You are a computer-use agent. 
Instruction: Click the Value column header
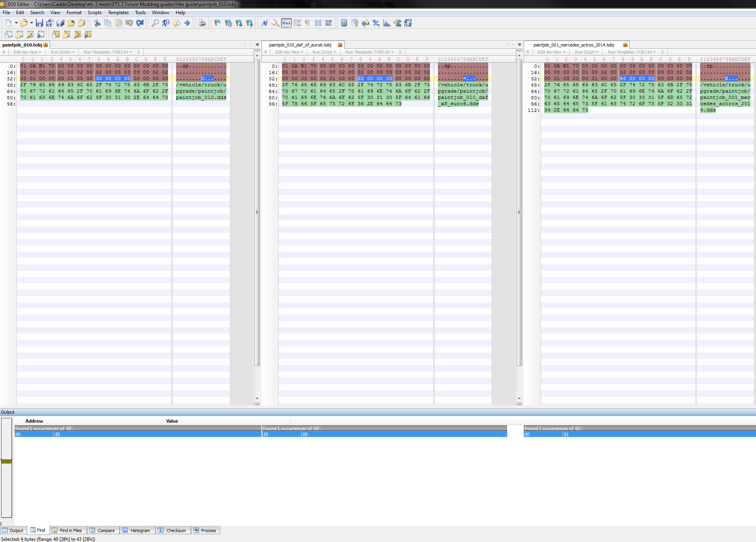point(172,421)
